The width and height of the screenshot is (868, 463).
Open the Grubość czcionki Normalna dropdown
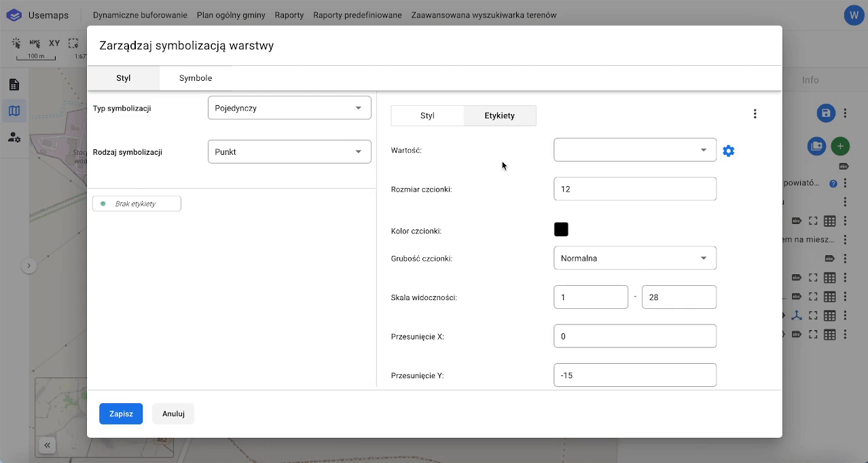634,258
